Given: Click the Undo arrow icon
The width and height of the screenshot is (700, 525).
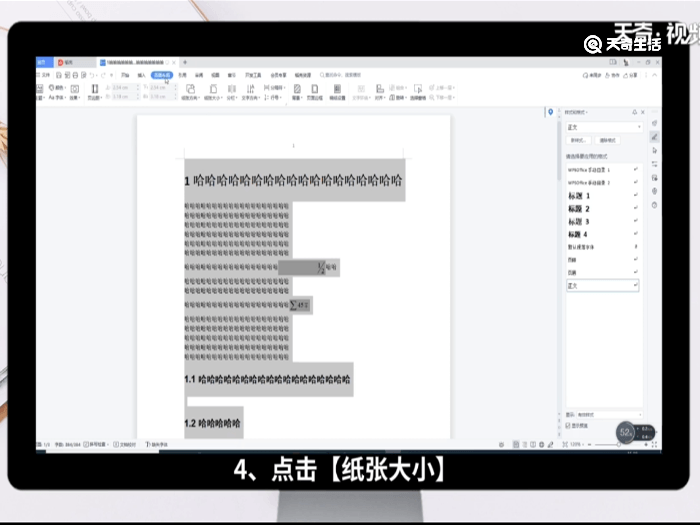Looking at the screenshot, I should 92,75.
